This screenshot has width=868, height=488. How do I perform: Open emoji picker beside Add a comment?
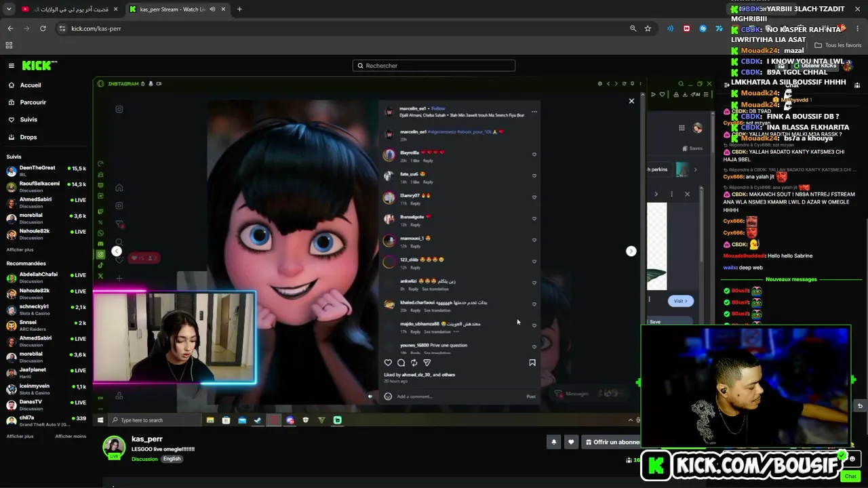coord(388,396)
